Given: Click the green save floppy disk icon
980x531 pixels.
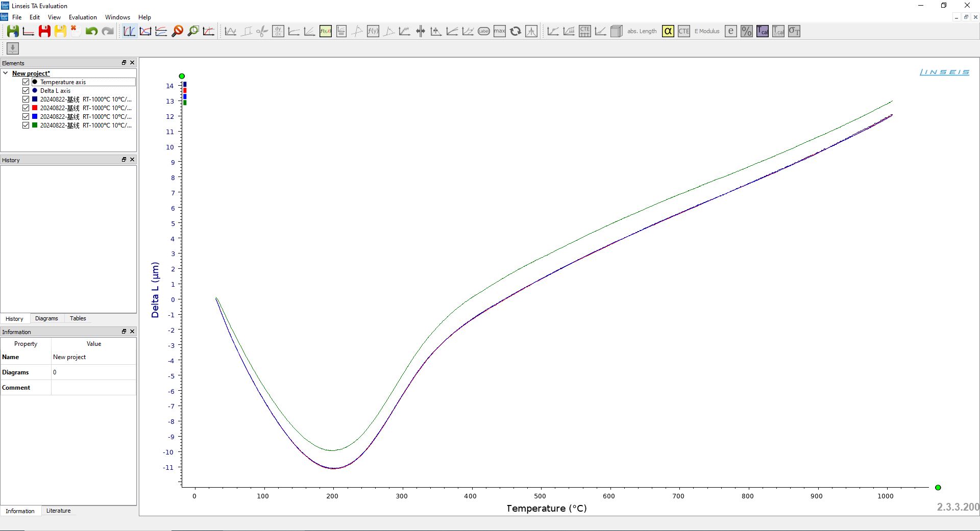Looking at the screenshot, I should pyautogui.click(x=13, y=31).
